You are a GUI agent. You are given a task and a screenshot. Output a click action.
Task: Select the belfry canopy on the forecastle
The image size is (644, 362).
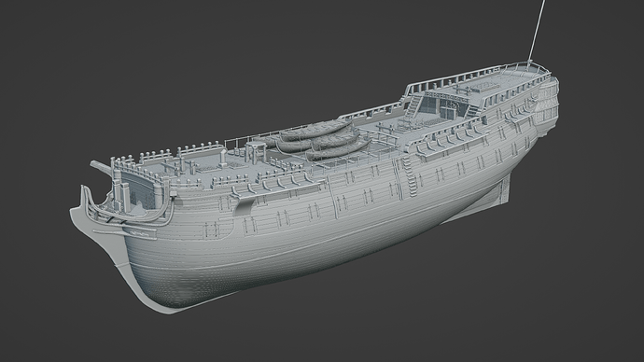(x=256, y=151)
